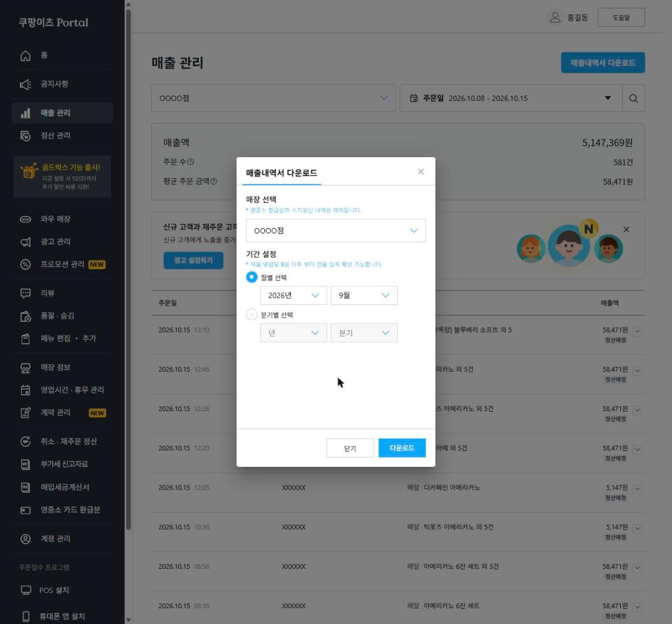
Task: Open 공지사항 megaphone icon
Action: pos(26,84)
